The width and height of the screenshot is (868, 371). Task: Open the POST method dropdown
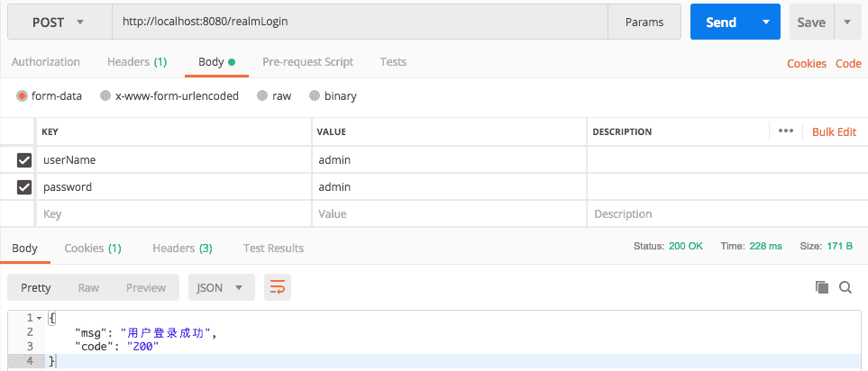(59, 23)
